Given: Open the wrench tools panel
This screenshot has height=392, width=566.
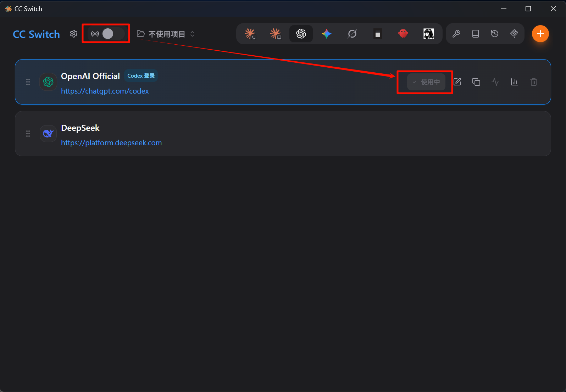Looking at the screenshot, I should (456, 34).
